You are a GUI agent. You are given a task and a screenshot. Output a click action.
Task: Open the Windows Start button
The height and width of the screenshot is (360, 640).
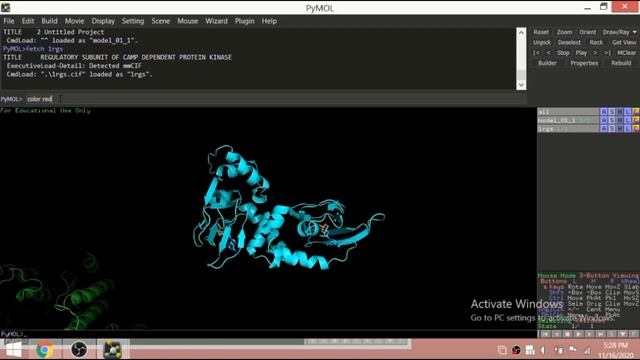pos(13,350)
